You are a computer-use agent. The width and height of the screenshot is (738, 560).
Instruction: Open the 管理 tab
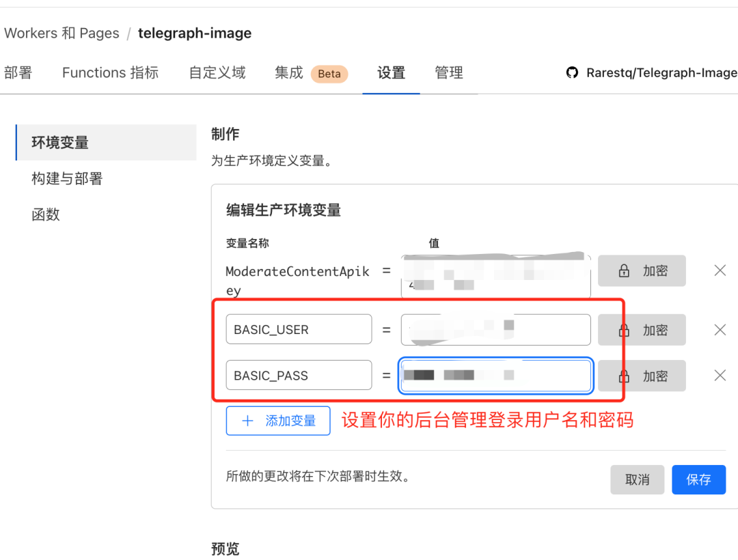click(x=448, y=73)
